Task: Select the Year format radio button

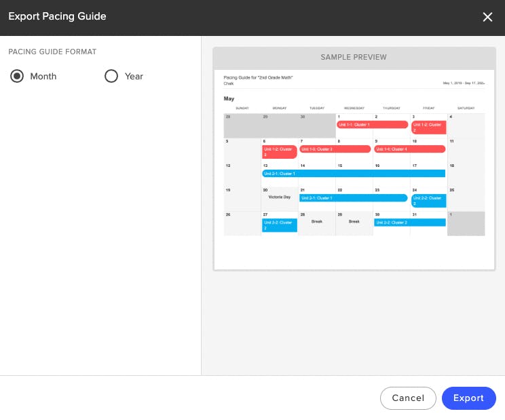Action: pyautogui.click(x=111, y=76)
